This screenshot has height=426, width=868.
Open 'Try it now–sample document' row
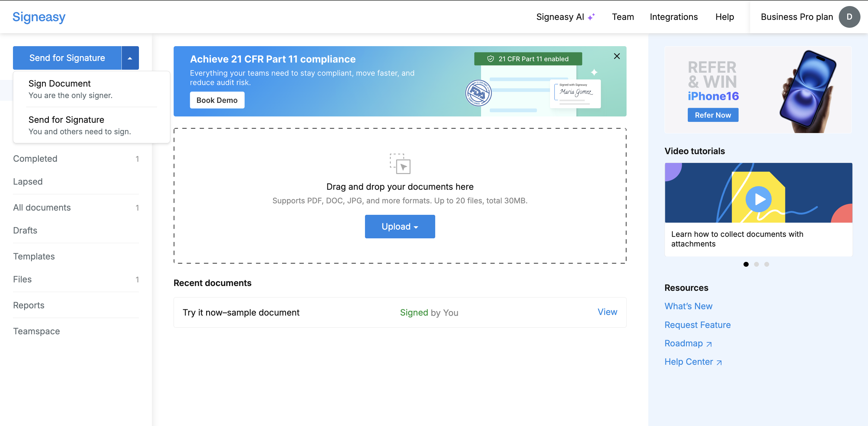pyautogui.click(x=400, y=312)
